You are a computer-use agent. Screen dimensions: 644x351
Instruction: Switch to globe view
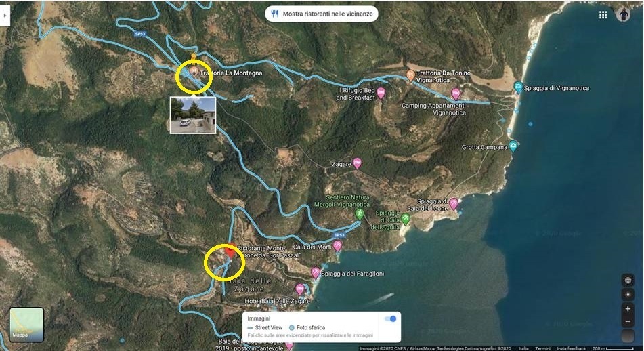628,281
